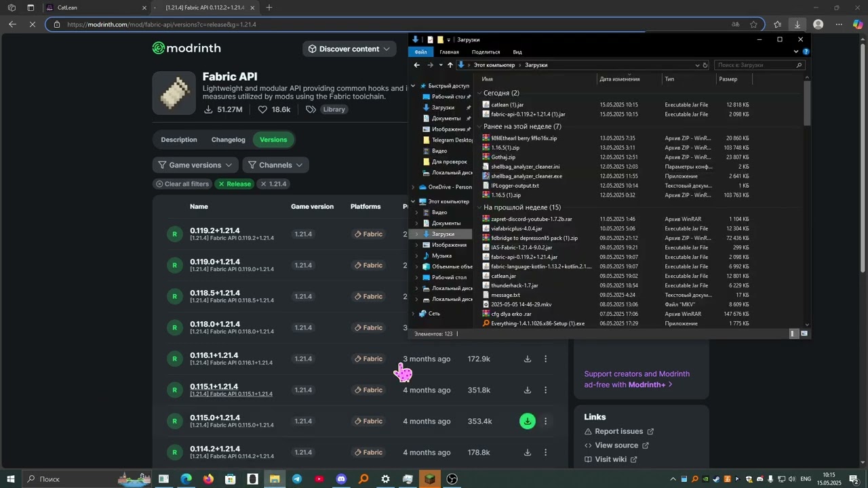Refresh the Explorer folder view
This screenshot has width=868, height=488.
coord(705,65)
